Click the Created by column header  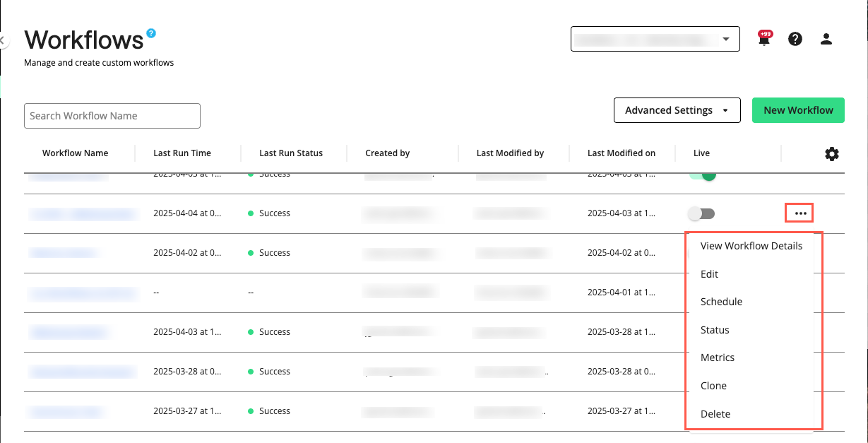pos(387,153)
